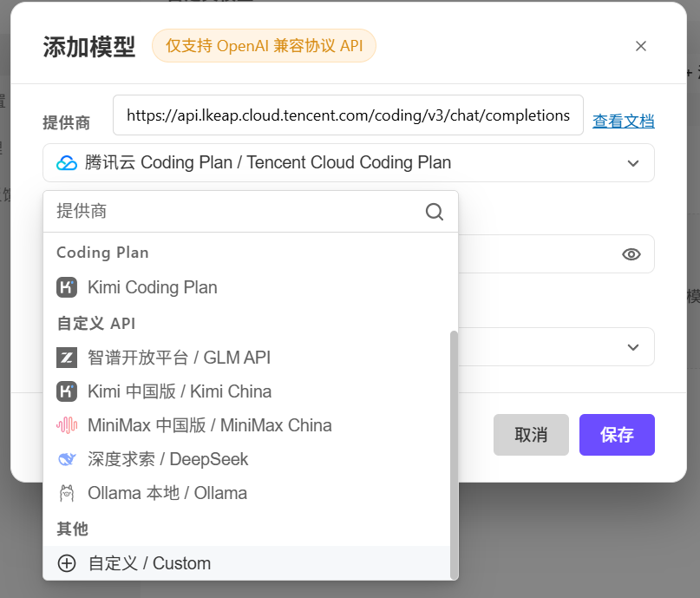Click the 添加模型 dialog title
The width and height of the screenshot is (700, 598).
(x=88, y=47)
